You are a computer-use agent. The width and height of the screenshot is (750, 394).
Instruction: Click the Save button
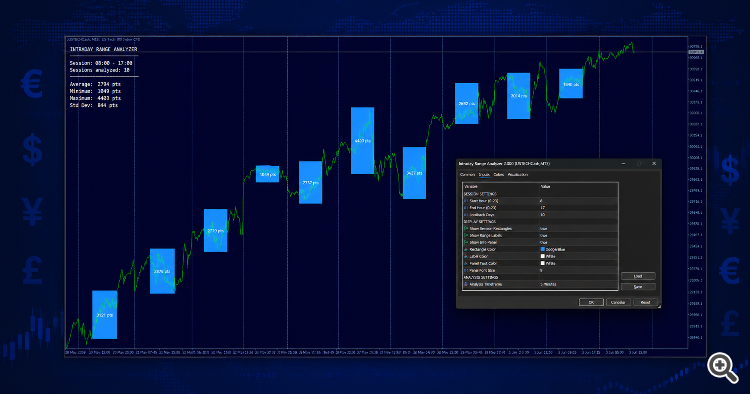point(638,287)
